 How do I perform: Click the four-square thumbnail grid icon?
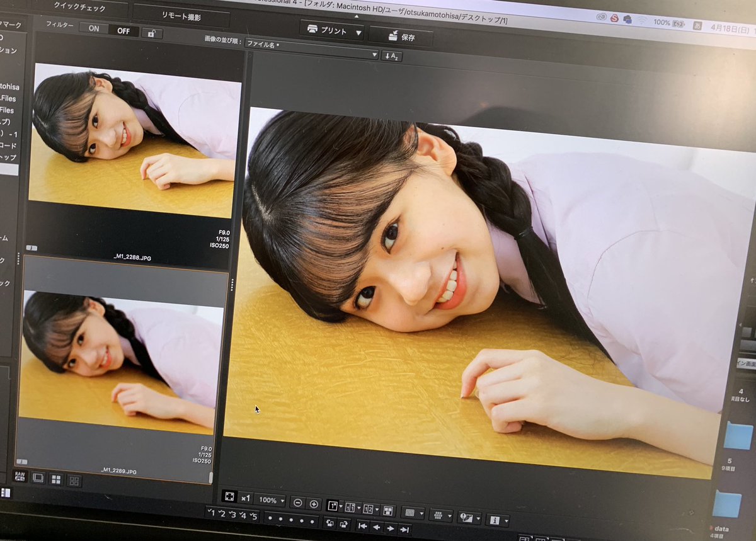click(x=56, y=480)
